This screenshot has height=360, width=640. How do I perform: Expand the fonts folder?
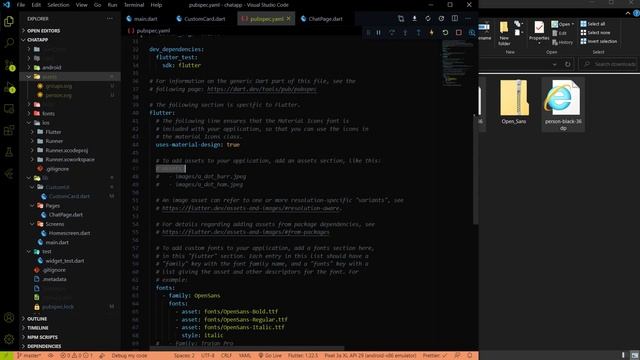(48, 113)
